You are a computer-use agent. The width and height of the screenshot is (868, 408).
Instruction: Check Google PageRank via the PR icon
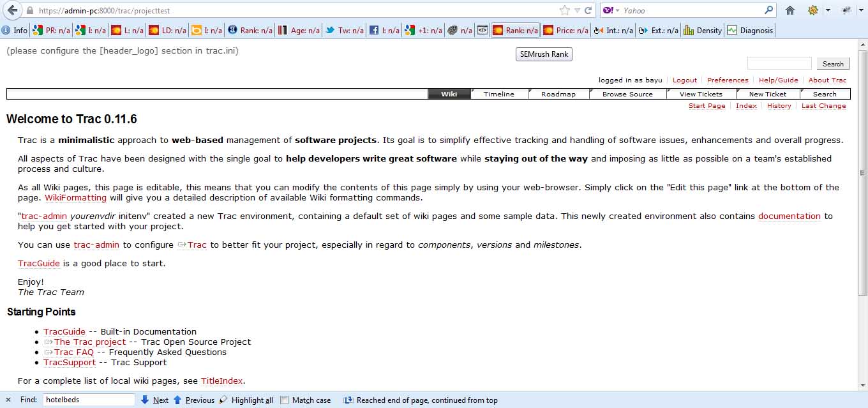click(x=50, y=30)
